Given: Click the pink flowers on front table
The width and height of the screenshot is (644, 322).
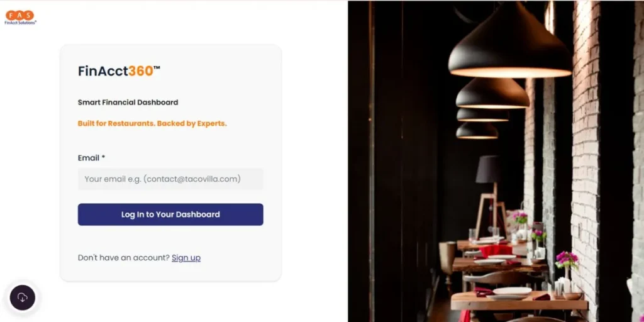Looking at the screenshot, I should tap(567, 258).
